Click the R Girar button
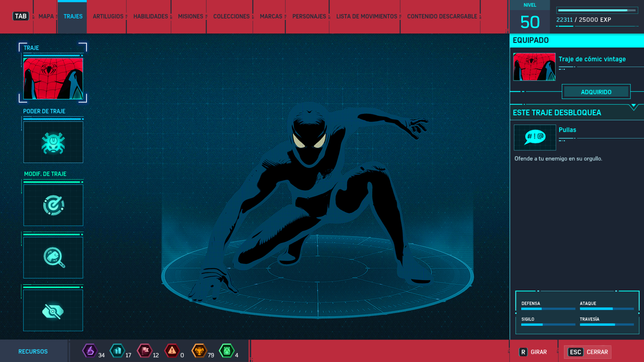This screenshot has height=362, width=644. point(533,352)
